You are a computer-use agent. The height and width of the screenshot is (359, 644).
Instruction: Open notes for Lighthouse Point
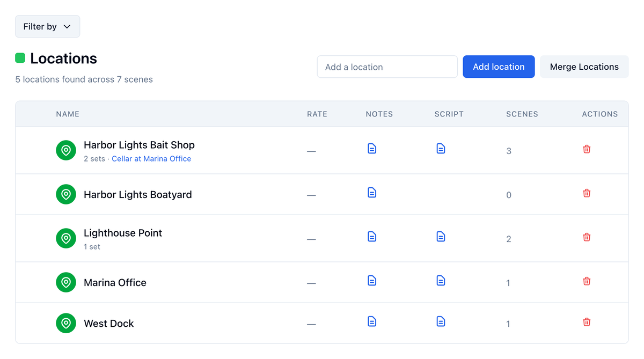click(372, 237)
